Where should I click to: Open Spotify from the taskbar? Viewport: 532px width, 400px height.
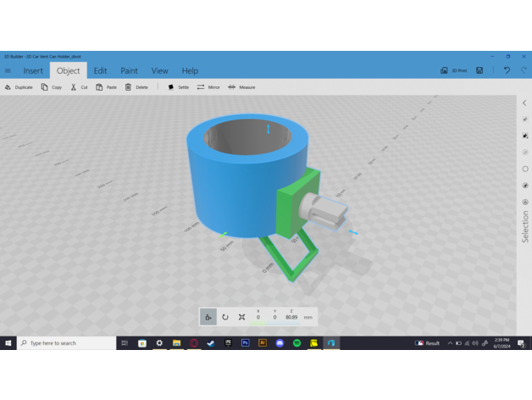pyautogui.click(x=296, y=343)
